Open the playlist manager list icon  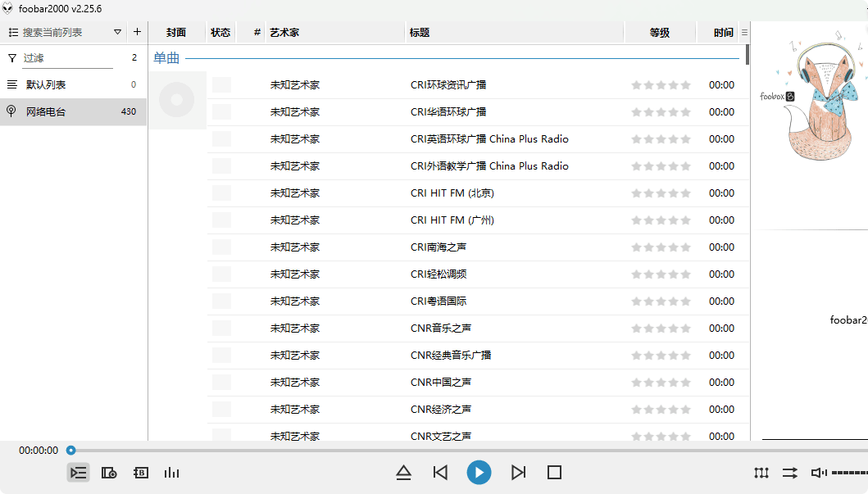point(13,33)
